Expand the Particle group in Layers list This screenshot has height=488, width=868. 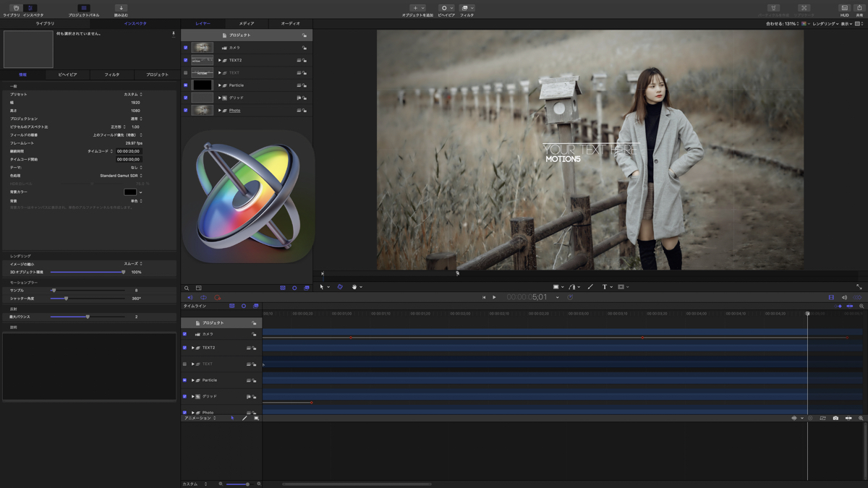click(220, 85)
